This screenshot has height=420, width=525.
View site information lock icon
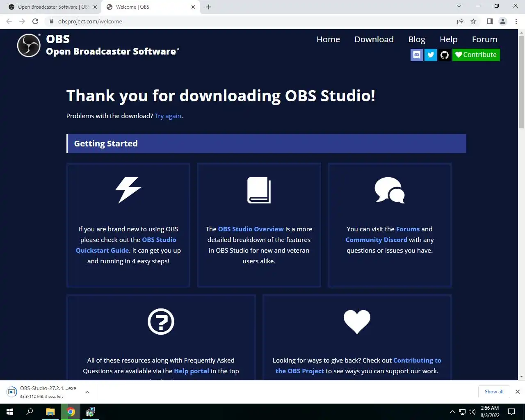pyautogui.click(x=52, y=21)
